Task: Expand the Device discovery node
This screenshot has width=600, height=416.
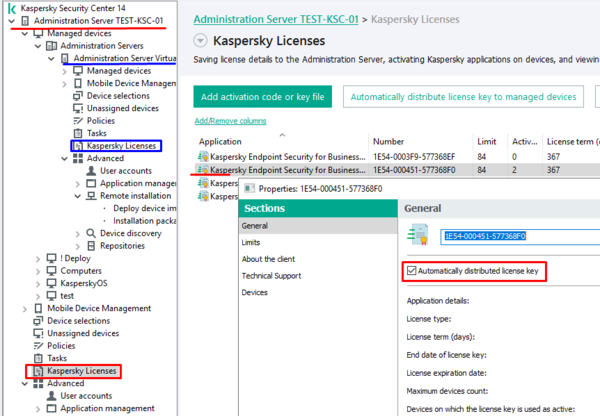Action: click(78, 234)
